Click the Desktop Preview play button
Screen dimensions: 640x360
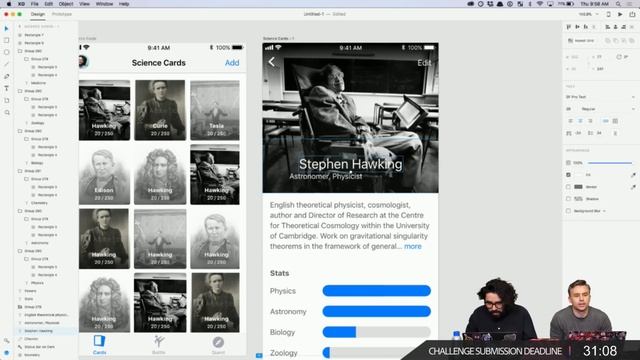click(x=620, y=14)
